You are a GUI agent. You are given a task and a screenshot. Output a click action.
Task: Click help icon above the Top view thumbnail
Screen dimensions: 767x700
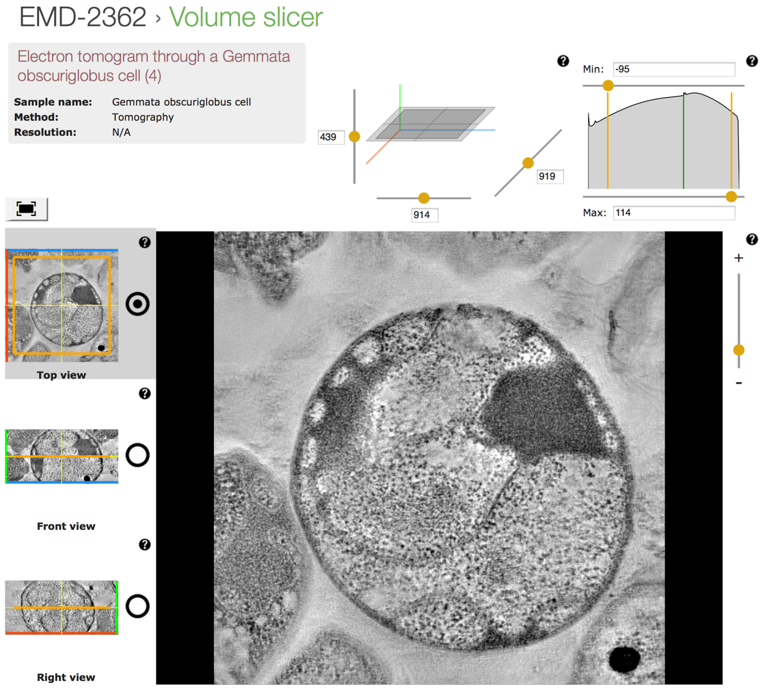[x=144, y=243]
